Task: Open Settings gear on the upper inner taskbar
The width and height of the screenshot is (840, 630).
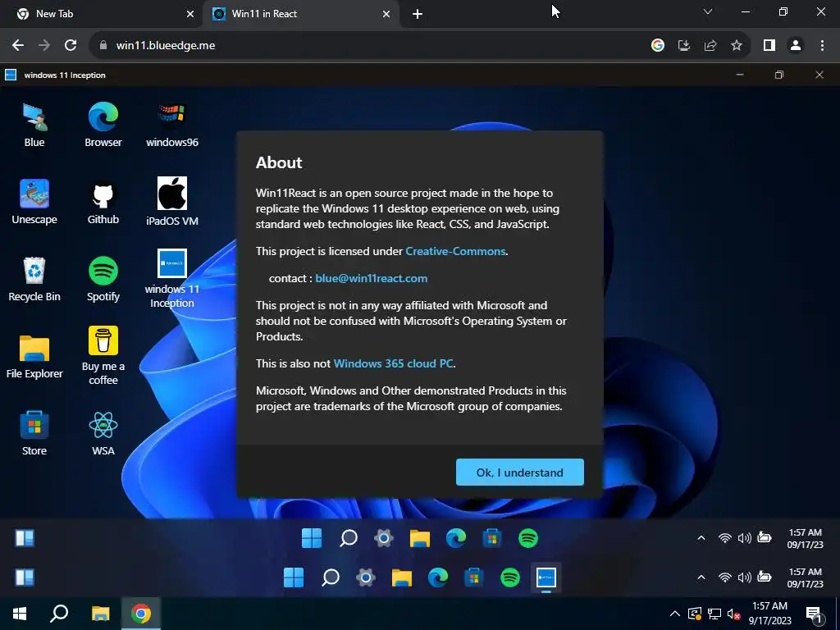Action: (x=384, y=538)
